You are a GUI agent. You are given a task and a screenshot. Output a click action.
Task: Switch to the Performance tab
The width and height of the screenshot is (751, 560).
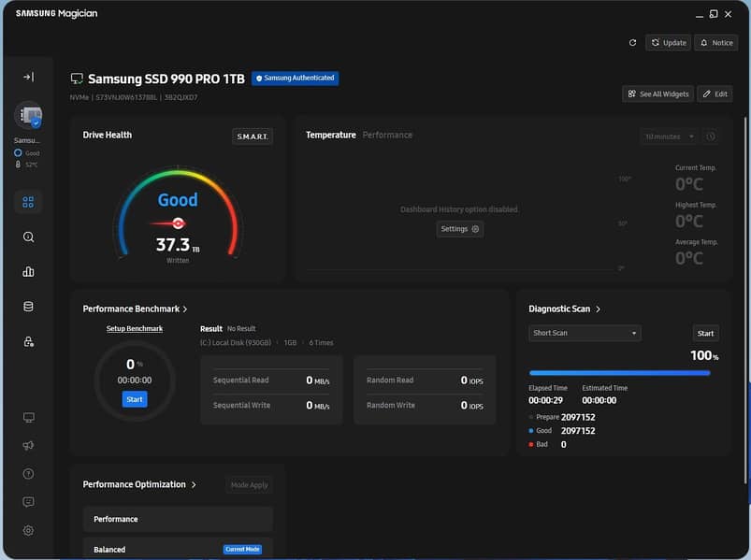coord(387,135)
